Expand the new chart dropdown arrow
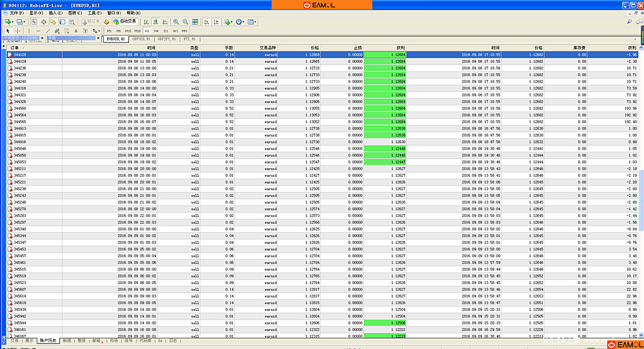644x349 pixels. (x=12, y=22)
